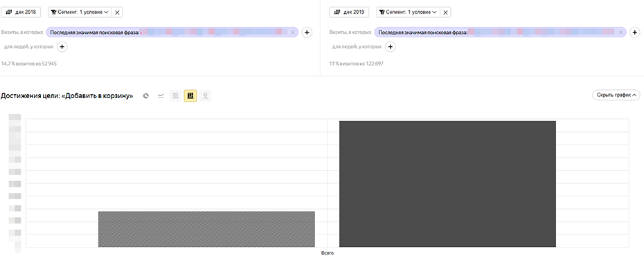Add people condition plus under 2019 segment
This screenshot has height=260, width=644.
click(x=390, y=47)
